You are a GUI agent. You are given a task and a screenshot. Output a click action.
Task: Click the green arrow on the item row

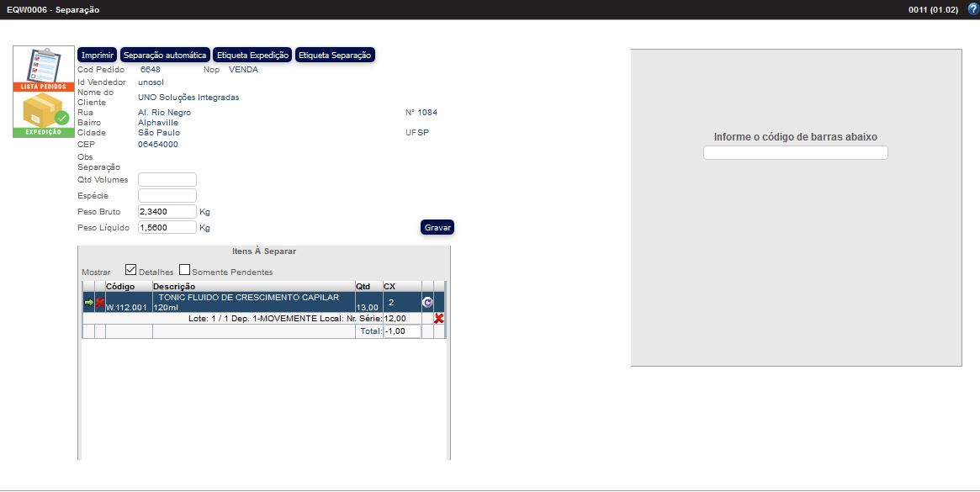coord(88,302)
